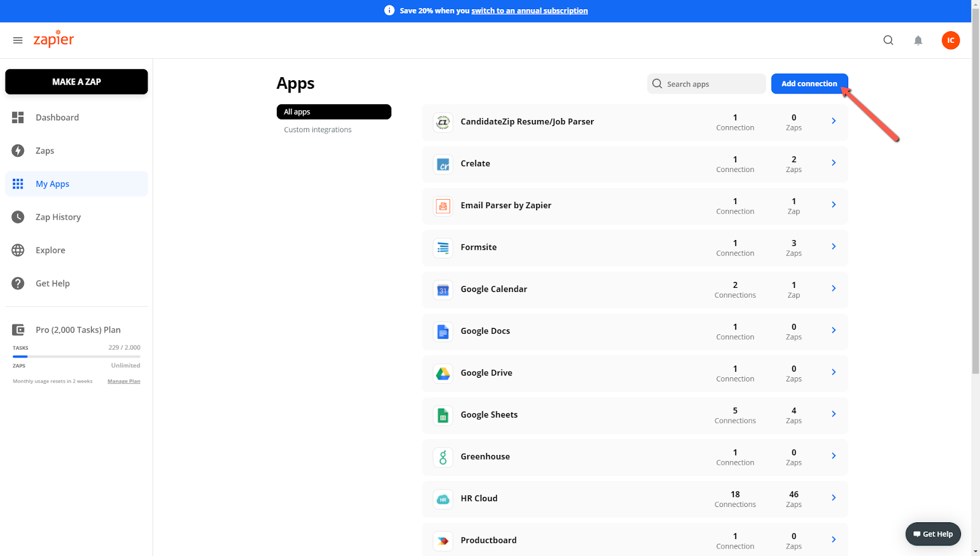Expand the Formsite row chevron

tap(834, 246)
